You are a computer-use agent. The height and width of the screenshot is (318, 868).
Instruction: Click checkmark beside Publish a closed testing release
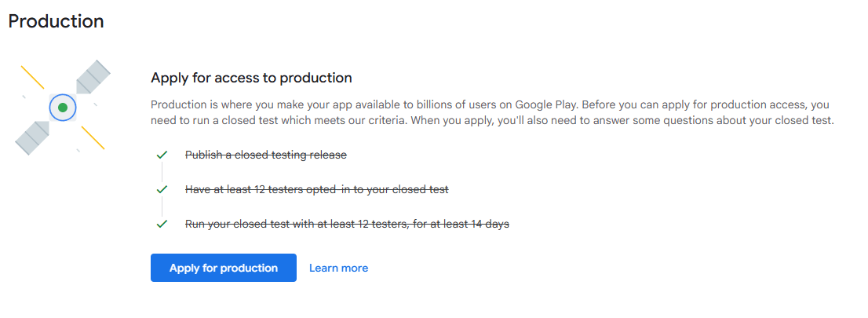(162, 155)
